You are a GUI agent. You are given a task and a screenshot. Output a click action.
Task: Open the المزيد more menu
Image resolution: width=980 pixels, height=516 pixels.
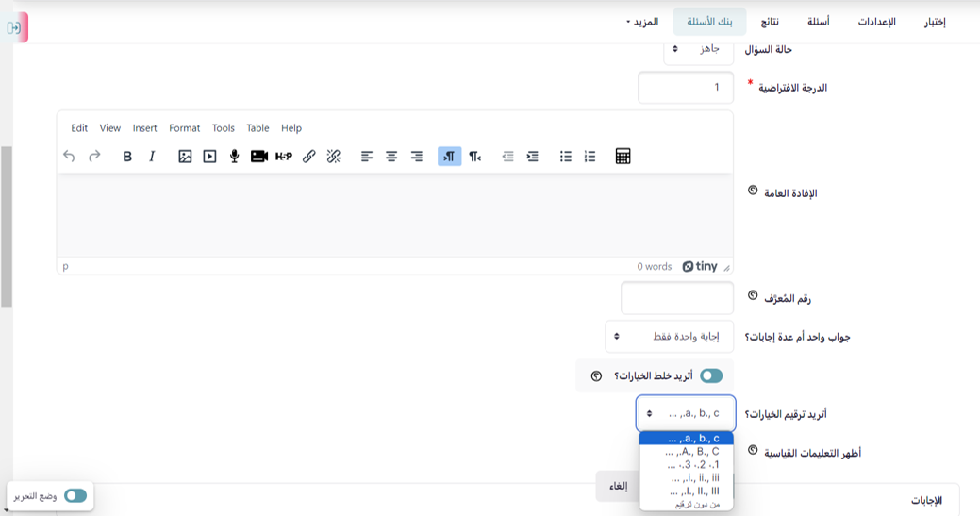[641, 22]
